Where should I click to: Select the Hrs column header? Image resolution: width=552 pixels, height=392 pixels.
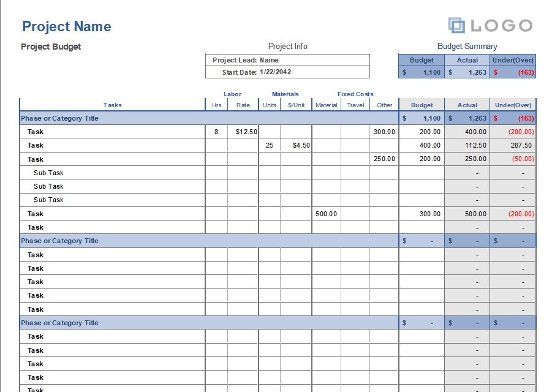[216, 105]
